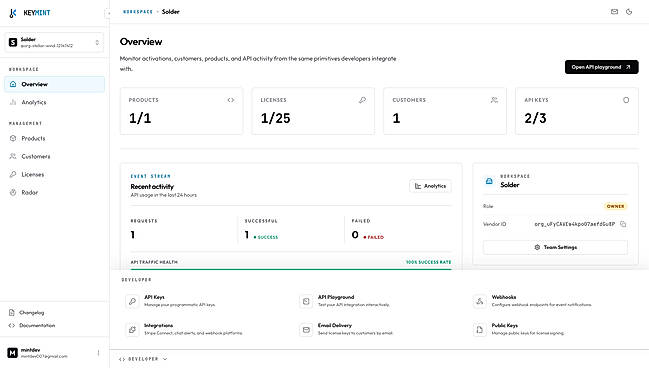Click the Public Keys file icon
Viewport: 649px width, 368px height.
[x=480, y=330]
